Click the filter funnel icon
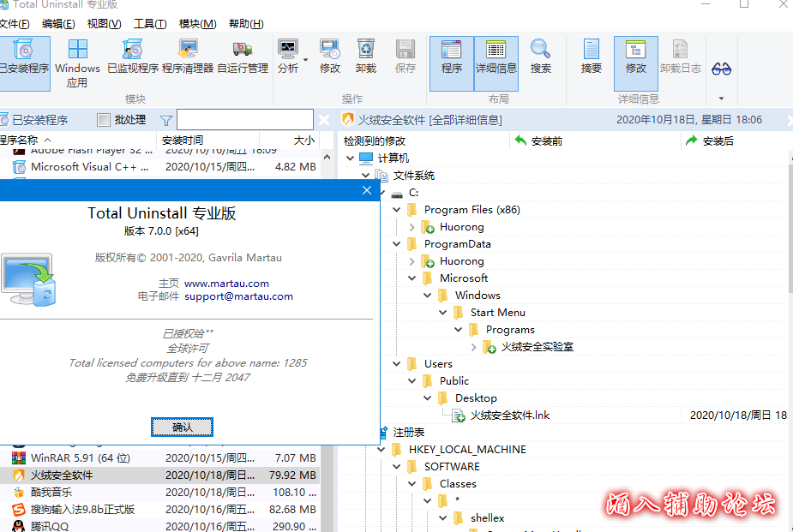Viewport: 793px width, 532px height. pos(165,120)
